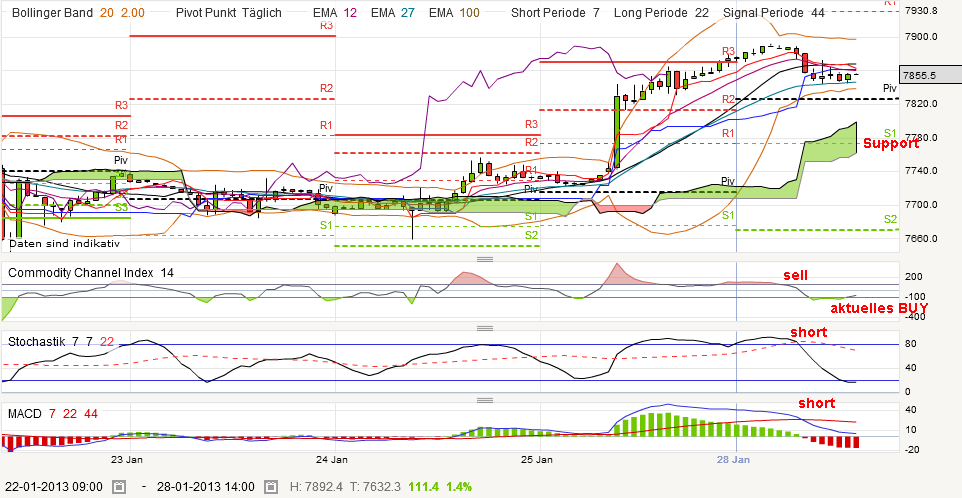Click the end date field 28-01-2013 14:00

coord(204,487)
